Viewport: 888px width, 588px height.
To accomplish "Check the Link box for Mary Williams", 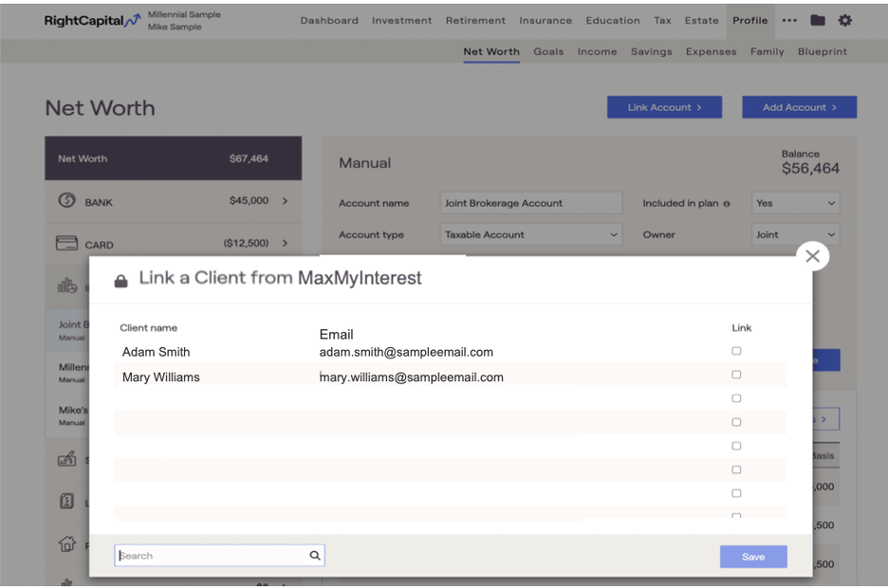I will (736, 375).
